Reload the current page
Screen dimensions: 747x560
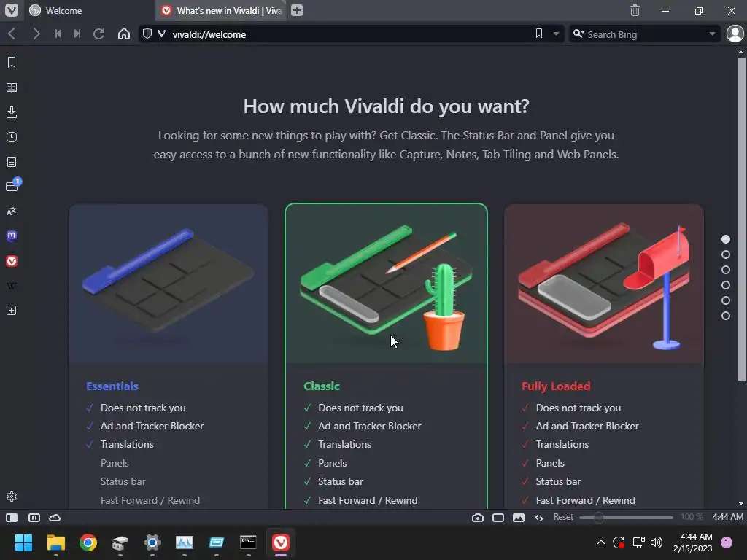(x=98, y=34)
